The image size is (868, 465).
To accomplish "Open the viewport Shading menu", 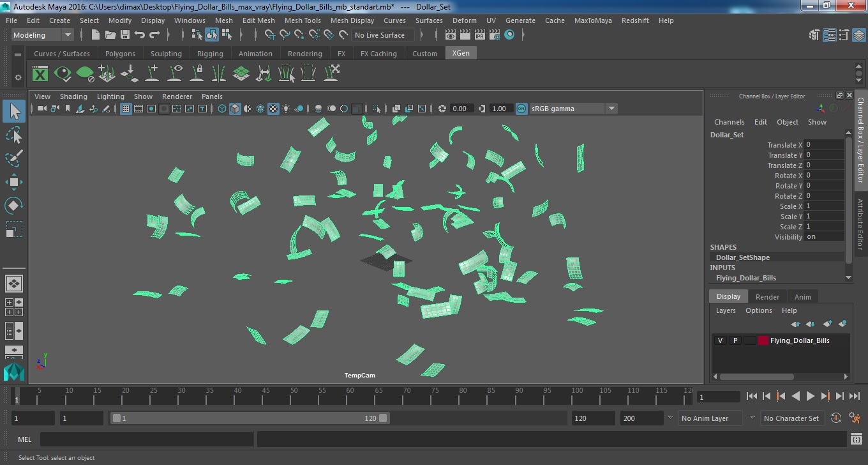I will (x=73, y=96).
